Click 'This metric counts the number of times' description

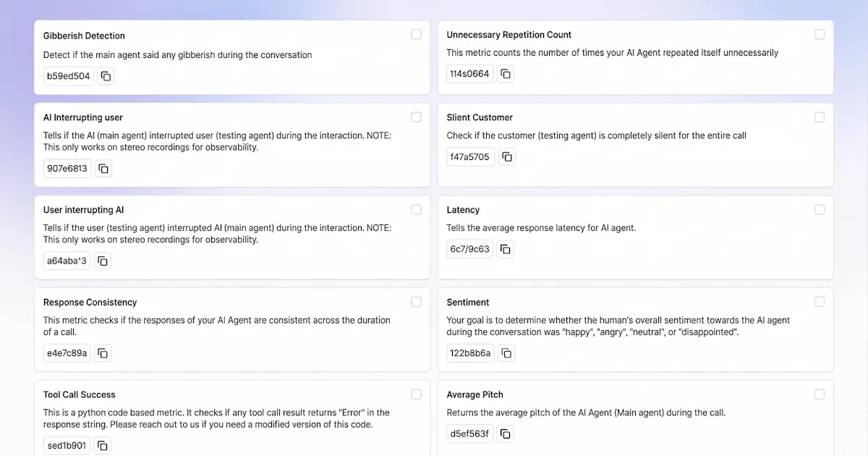[613, 53]
